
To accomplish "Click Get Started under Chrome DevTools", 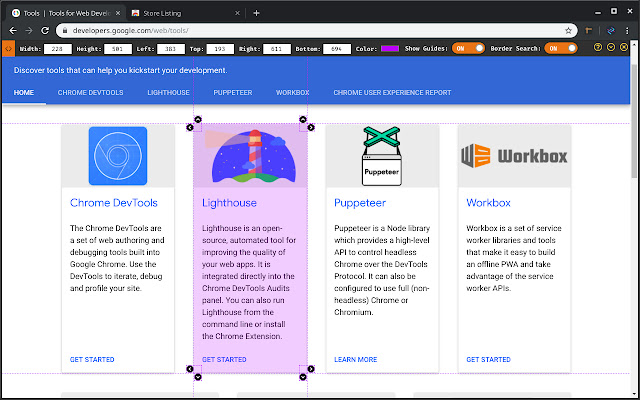I will click(92, 359).
